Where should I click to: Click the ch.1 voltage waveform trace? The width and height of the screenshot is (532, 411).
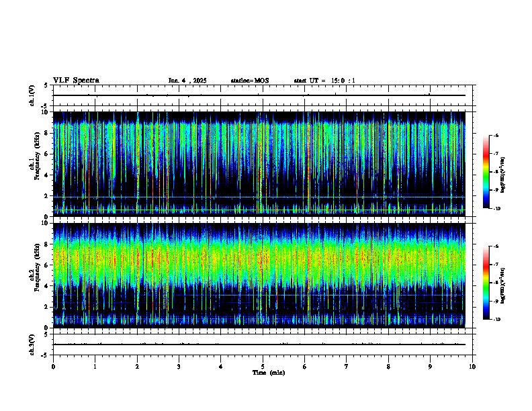(259, 95)
